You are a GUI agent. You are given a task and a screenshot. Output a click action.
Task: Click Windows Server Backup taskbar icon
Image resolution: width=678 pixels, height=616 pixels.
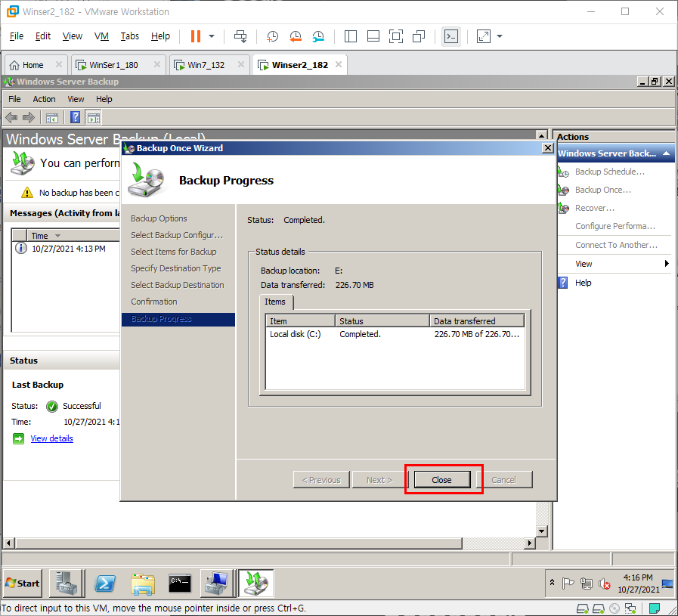click(256, 583)
